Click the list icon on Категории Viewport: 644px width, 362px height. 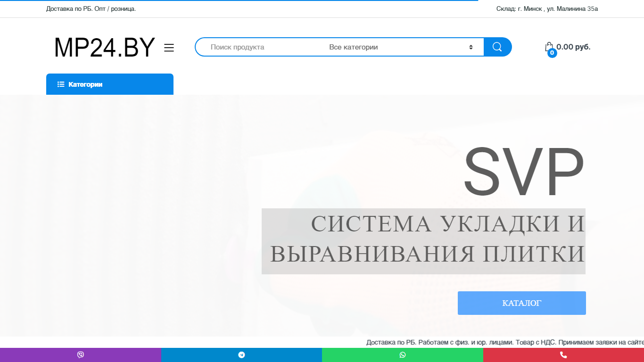pyautogui.click(x=61, y=84)
